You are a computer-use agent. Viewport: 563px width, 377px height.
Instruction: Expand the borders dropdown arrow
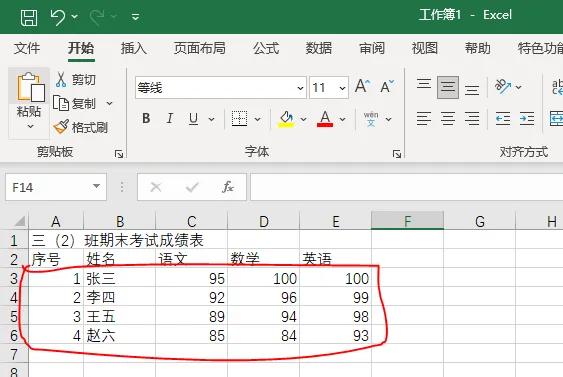pos(257,119)
